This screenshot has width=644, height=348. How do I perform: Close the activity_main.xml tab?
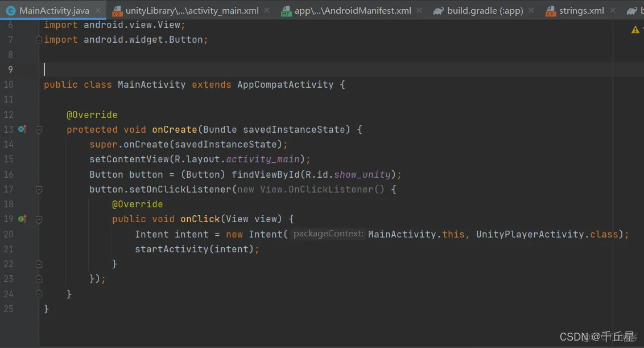point(267,11)
